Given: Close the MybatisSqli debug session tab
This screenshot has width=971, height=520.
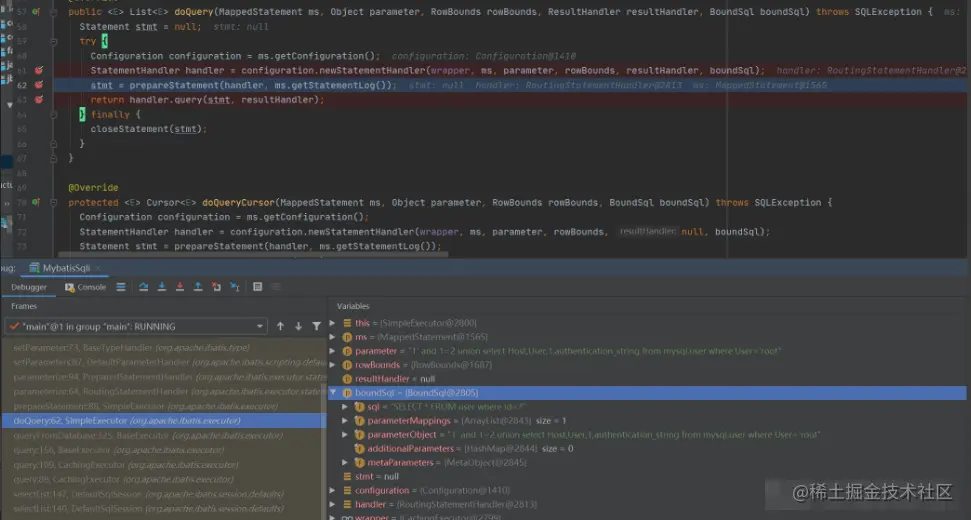Looking at the screenshot, I should [x=98, y=268].
